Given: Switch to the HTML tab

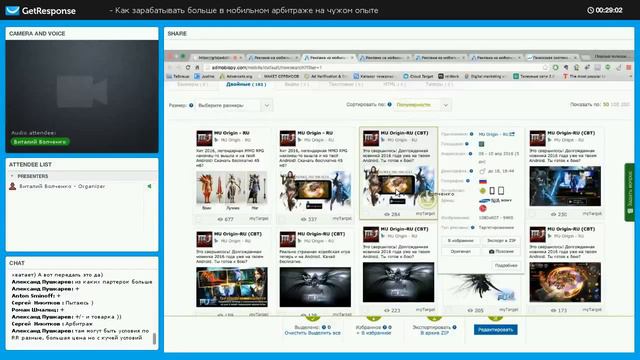Looking at the screenshot, I should tap(395, 84).
